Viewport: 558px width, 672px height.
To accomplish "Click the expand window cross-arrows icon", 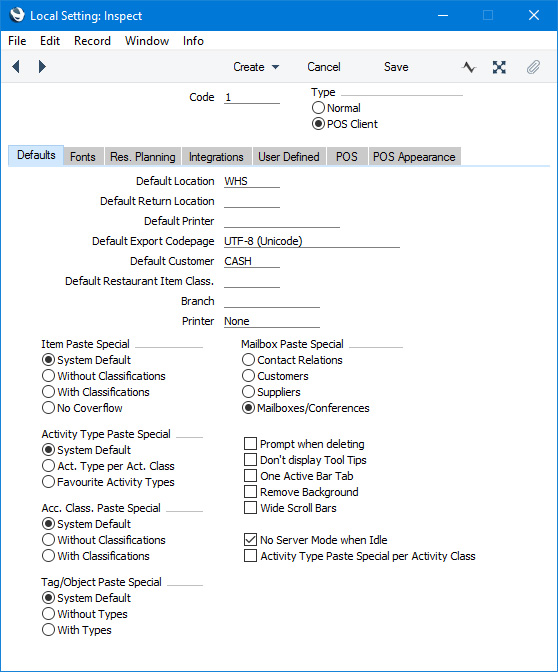I will [x=499, y=67].
